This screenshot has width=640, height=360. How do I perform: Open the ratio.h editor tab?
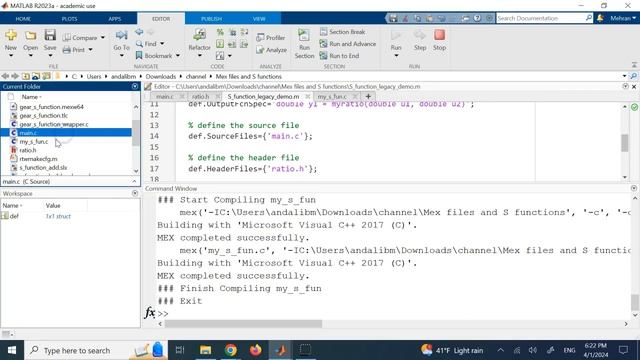coord(200,97)
